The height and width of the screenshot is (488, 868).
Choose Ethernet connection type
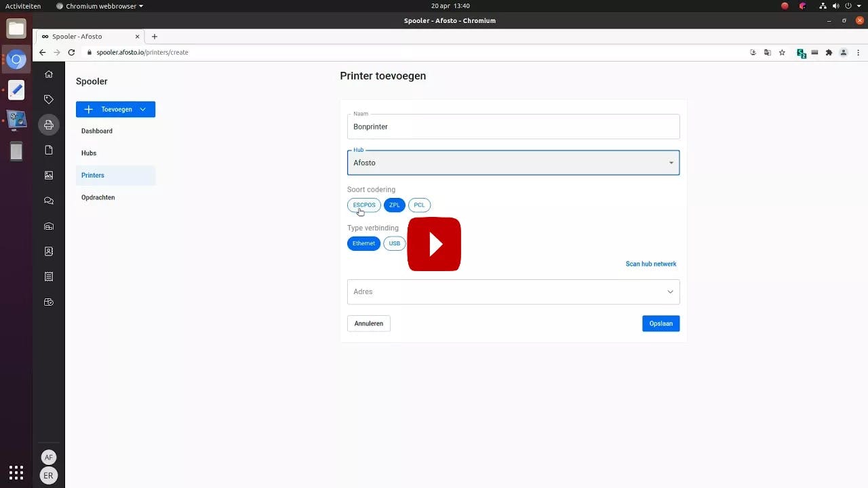[x=363, y=243]
